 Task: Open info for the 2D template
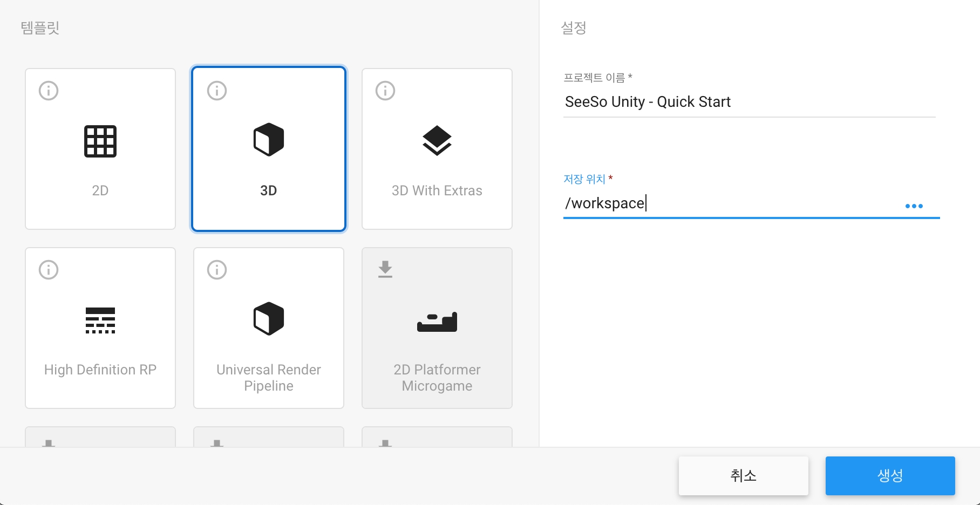[49, 91]
